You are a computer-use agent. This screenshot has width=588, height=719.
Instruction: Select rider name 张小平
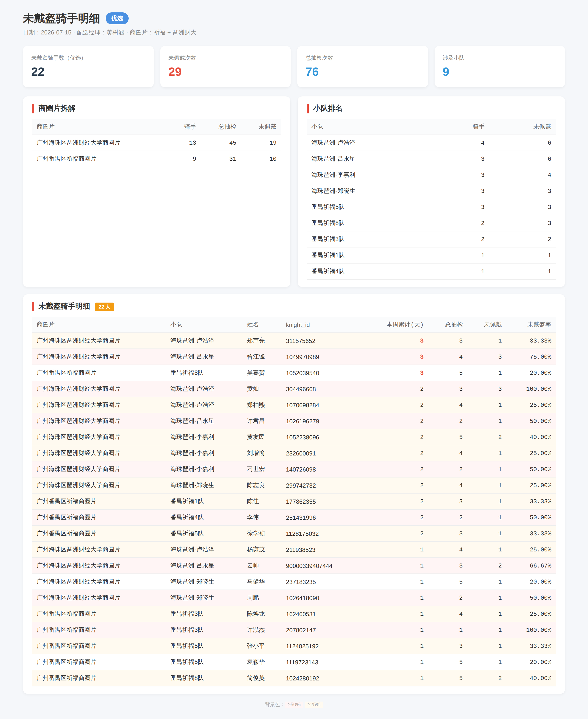click(256, 646)
